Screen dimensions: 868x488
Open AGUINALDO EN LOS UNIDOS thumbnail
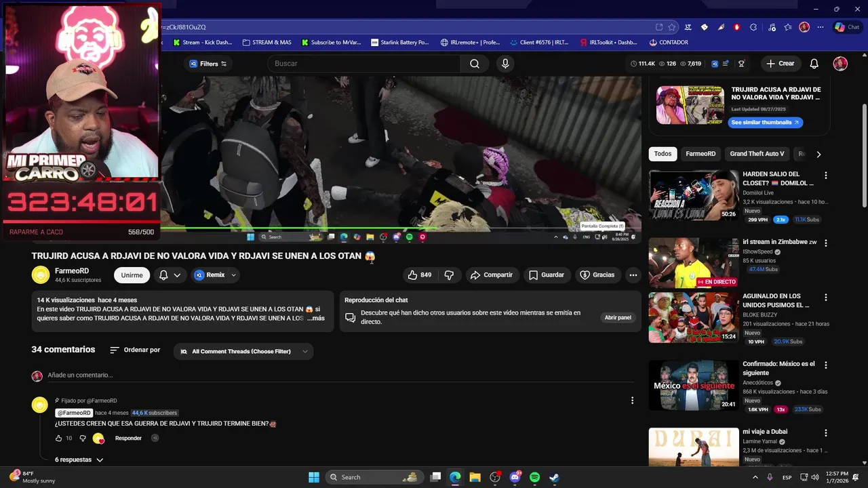click(694, 317)
